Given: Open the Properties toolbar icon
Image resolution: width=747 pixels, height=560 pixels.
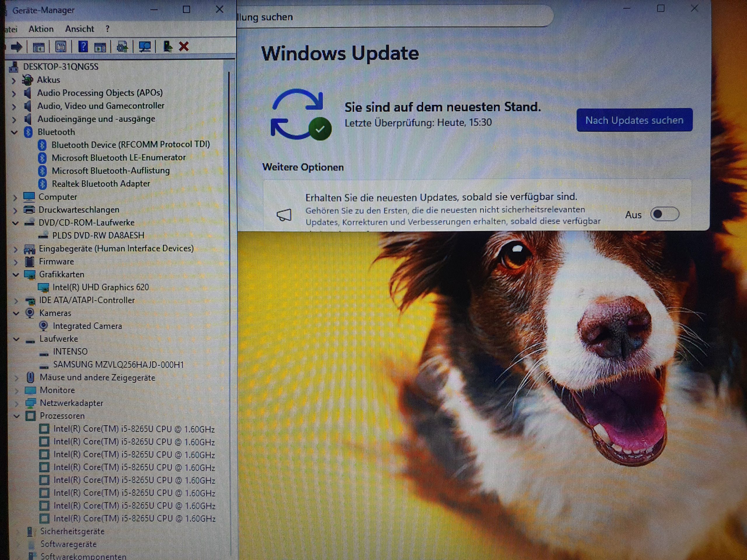Looking at the screenshot, I should [61, 47].
